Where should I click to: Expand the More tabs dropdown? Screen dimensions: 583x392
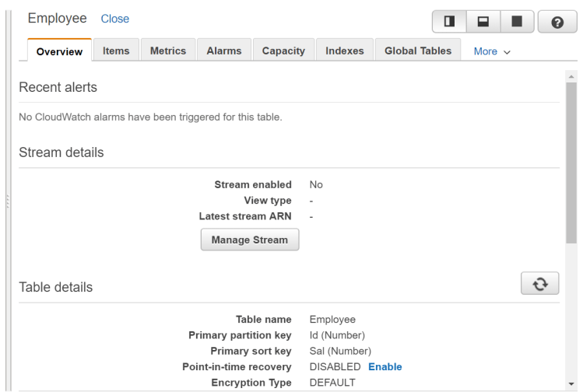[492, 51]
